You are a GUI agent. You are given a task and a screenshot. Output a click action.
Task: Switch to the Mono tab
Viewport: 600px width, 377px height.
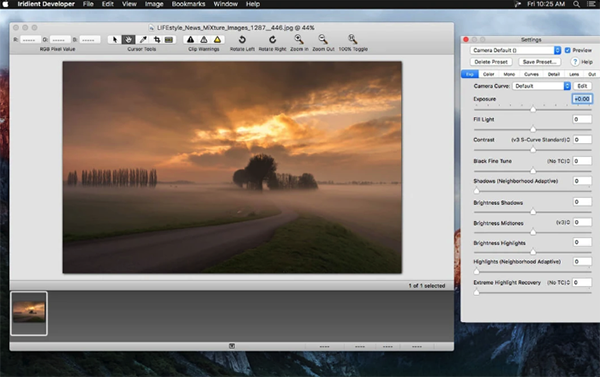[509, 74]
